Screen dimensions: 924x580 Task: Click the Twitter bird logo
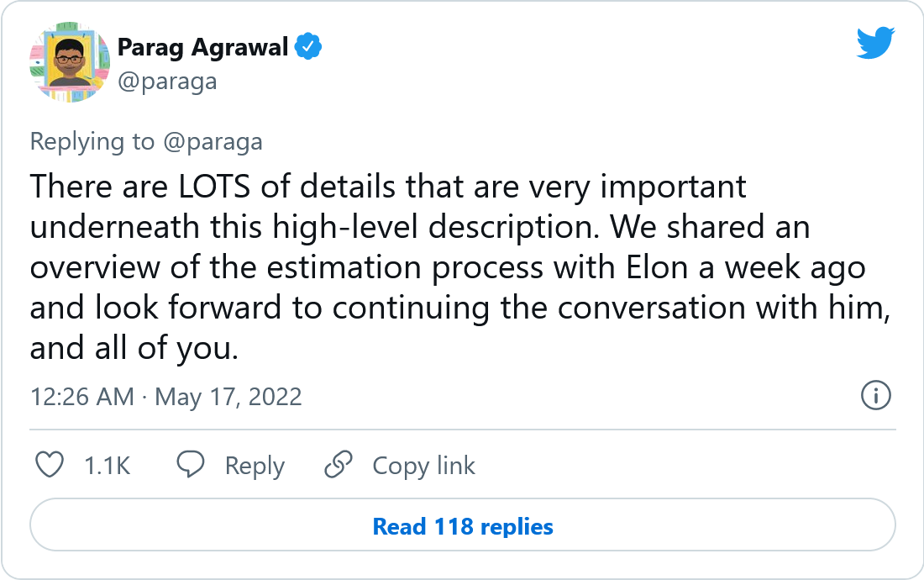875,43
